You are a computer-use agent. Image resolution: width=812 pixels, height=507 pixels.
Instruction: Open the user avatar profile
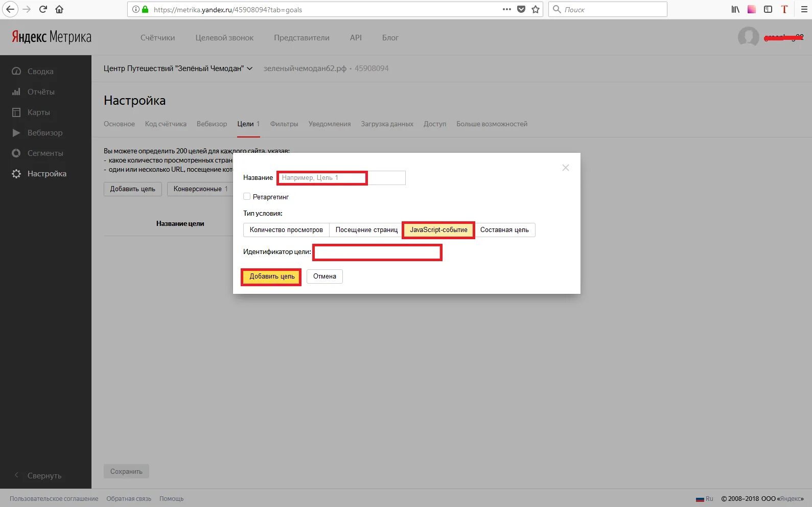749,37
